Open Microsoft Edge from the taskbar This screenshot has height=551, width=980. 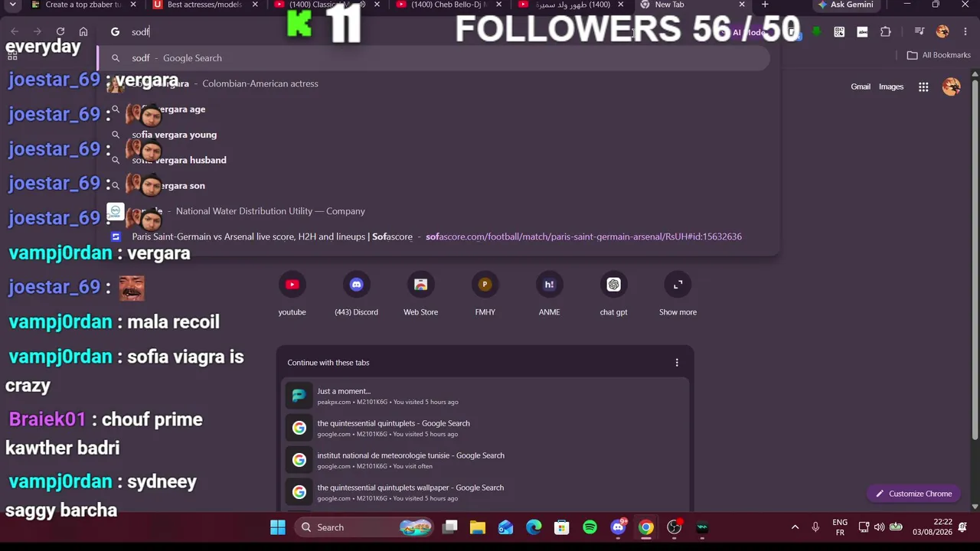pyautogui.click(x=534, y=527)
